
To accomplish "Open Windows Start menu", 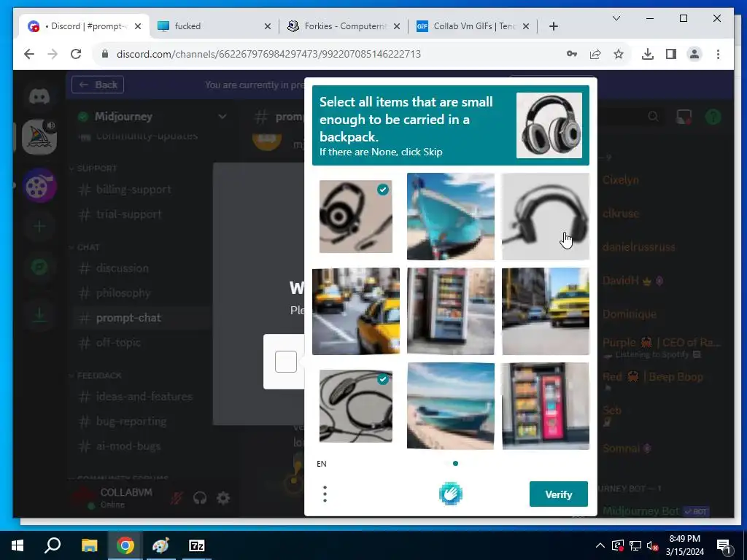I will click(x=18, y=545).
